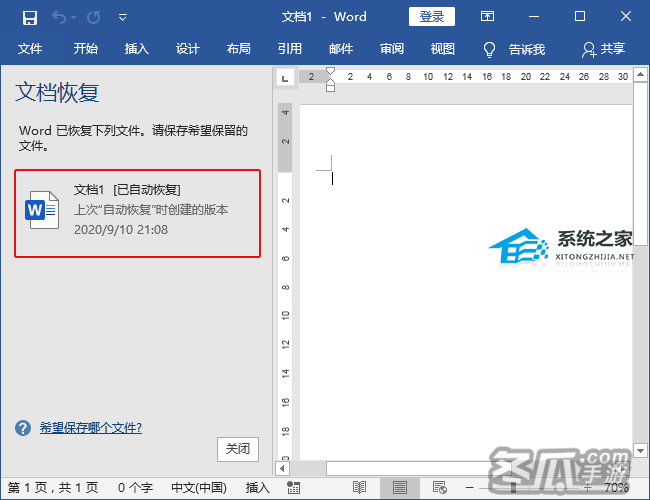Open the 文件 menu tab

coord(30,49)
